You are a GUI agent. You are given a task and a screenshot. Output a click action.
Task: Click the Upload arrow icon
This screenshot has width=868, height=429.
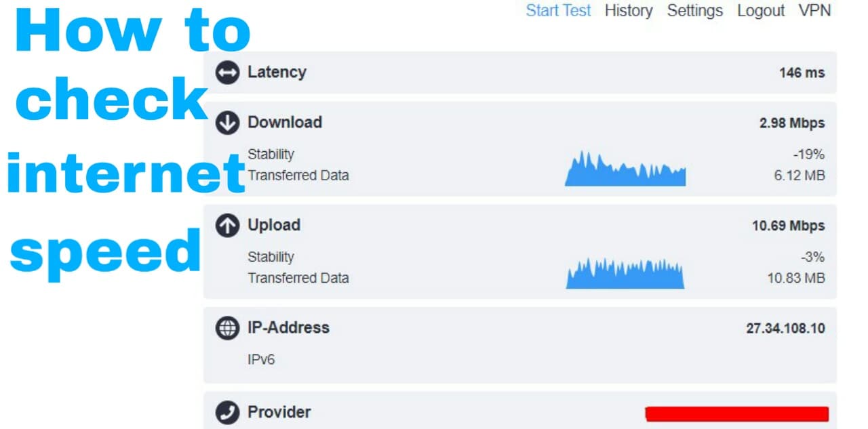coord(226,225)
